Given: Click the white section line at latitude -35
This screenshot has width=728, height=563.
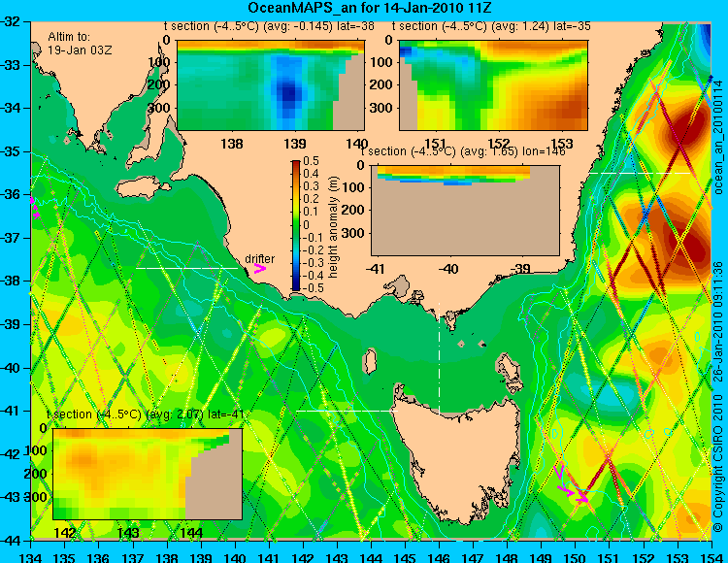Looking at the screenshot, I should pos(640,173).
